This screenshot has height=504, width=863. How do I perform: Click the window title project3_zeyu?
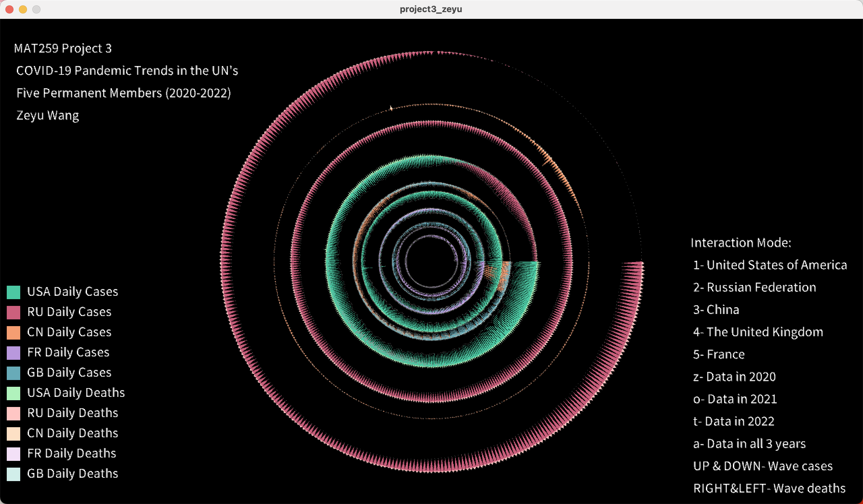(431, 9)
